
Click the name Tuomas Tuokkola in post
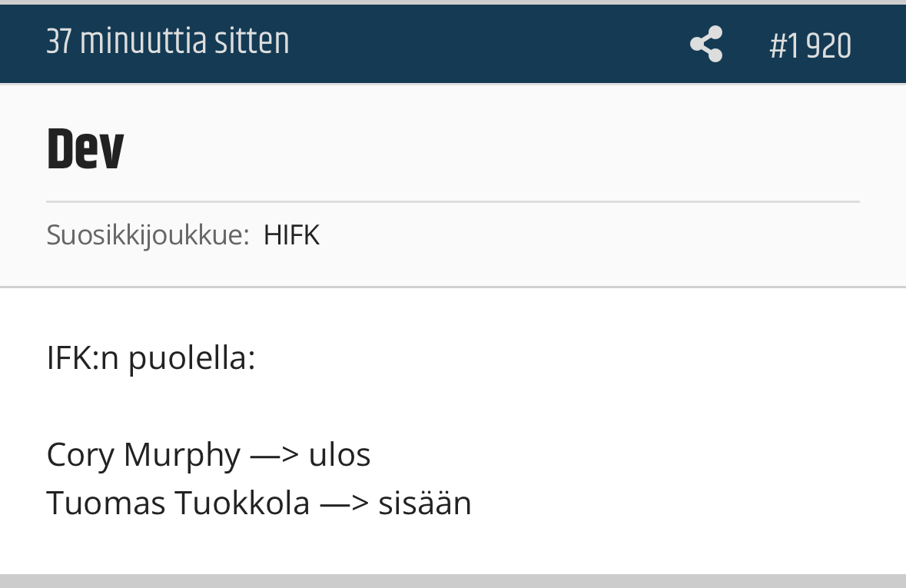pyautogui.click(x=178, y=503)
